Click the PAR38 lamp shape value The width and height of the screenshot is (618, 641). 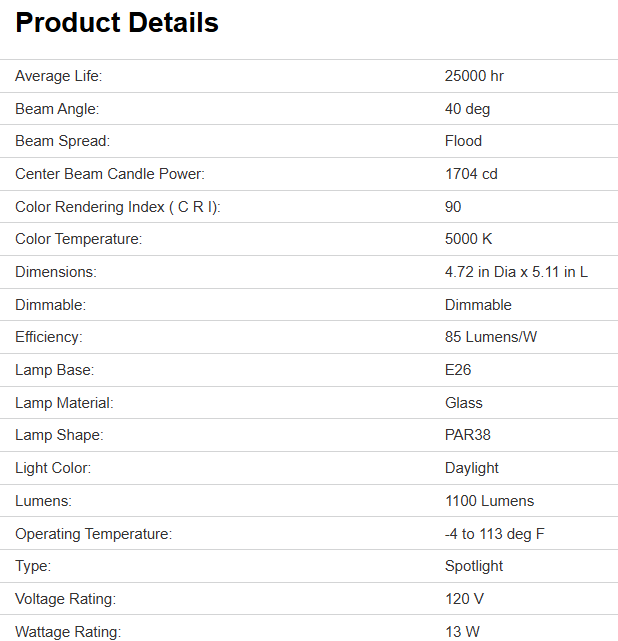pos(468,435)
